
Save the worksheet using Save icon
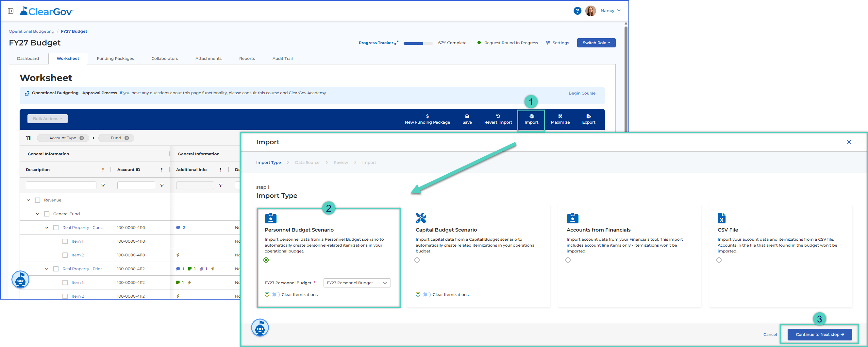tap(467, 119)
